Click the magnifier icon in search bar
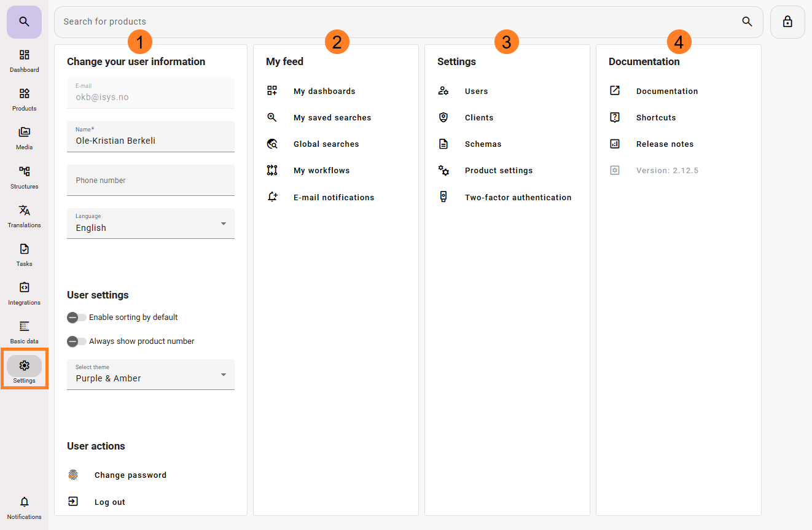This screenshot has width=812, height=530. click(x=747, y=21)
